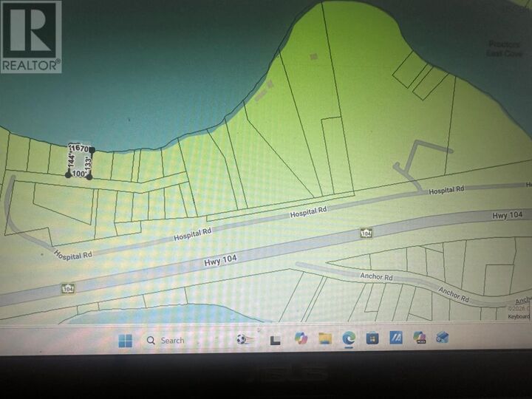Click the taskbar Search box

point(166,341)
